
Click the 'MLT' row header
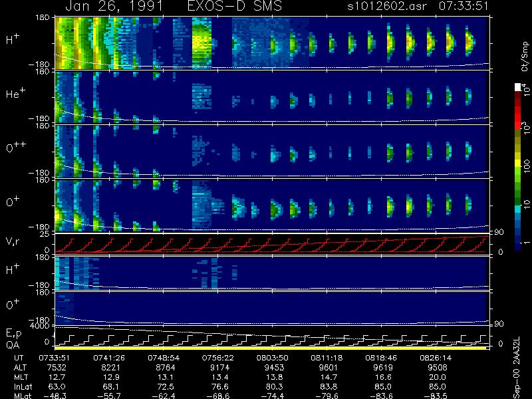coord(21,377)
